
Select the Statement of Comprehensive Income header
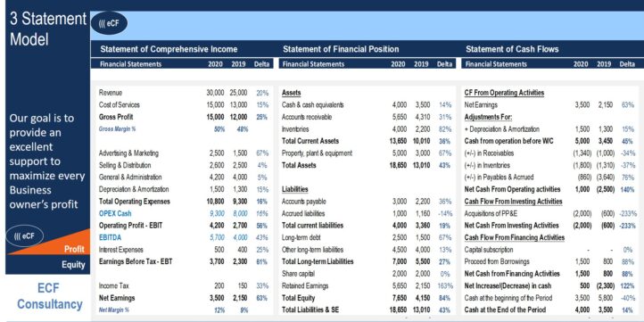point(169,49)
